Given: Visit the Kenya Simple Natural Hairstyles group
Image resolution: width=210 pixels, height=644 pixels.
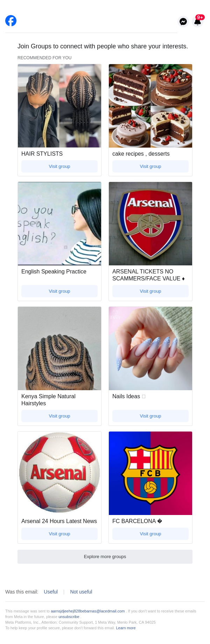Looking at the screenshot, I should click(59, 416).
